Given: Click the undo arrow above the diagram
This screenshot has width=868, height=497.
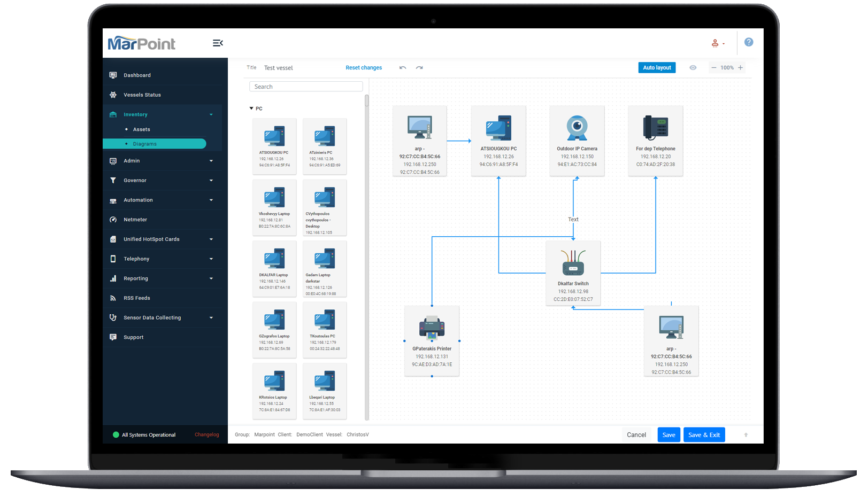Looking at the screenshot, I should pyautogui.click(x=403, y=68).
